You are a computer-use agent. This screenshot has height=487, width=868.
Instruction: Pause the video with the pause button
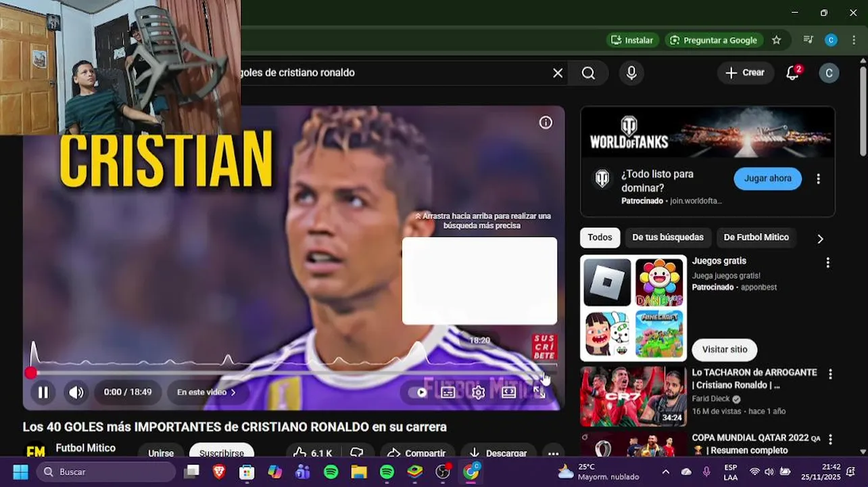(43, 392)
